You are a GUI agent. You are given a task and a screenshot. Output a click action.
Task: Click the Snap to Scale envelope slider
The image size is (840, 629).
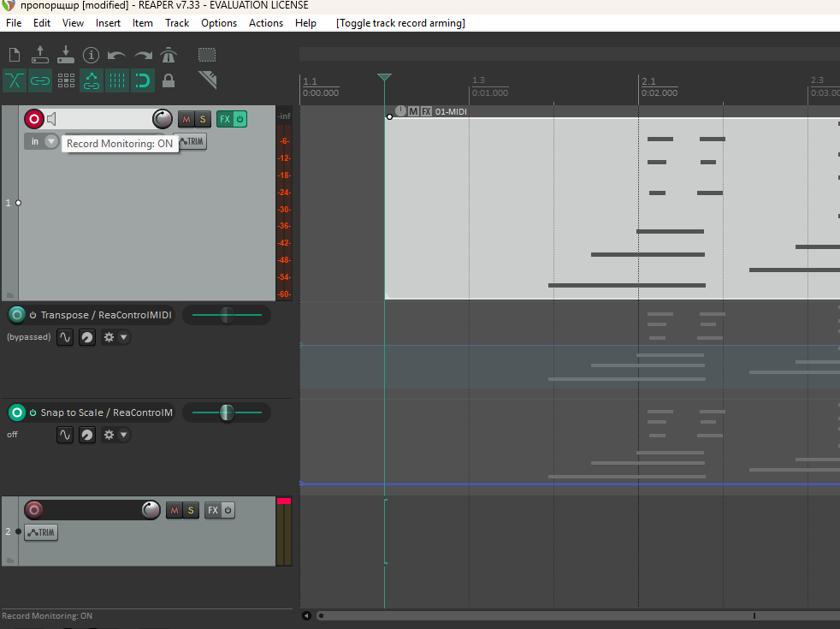coord(226,412)
